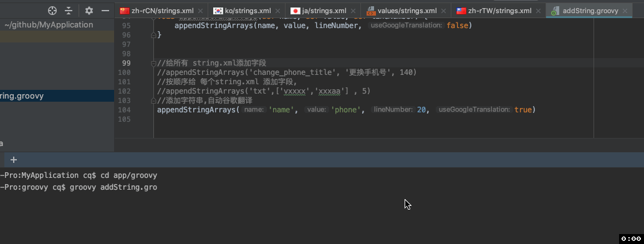The height and width of the screenshot is (244, 644).
Task: Click line number 99 in the gutter
Action: 127,63
